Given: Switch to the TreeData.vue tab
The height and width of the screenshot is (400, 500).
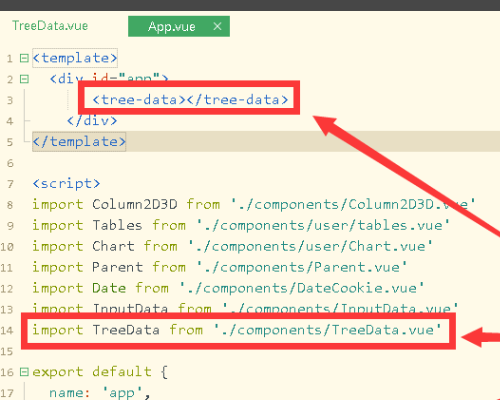Looking at the screenshot, I should 50,26.
